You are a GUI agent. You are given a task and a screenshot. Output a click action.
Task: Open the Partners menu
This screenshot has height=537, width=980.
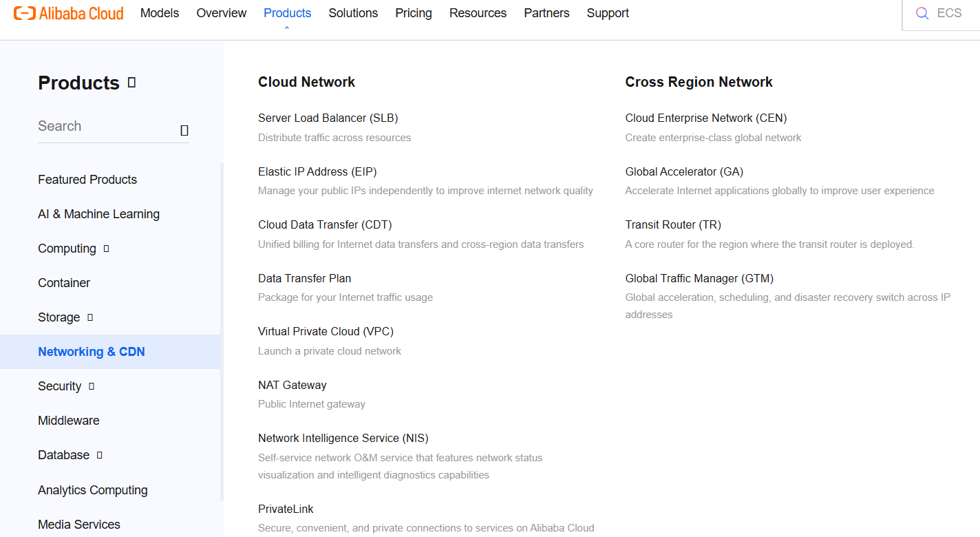click(546, 13)
